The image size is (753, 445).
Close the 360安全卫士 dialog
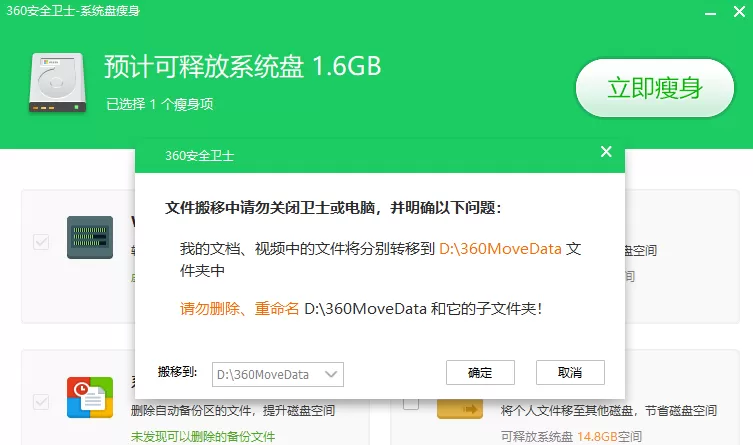[606, 152]
